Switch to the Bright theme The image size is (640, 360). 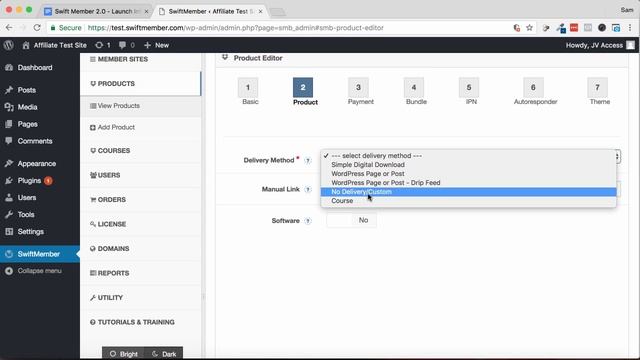click(123, 353)
